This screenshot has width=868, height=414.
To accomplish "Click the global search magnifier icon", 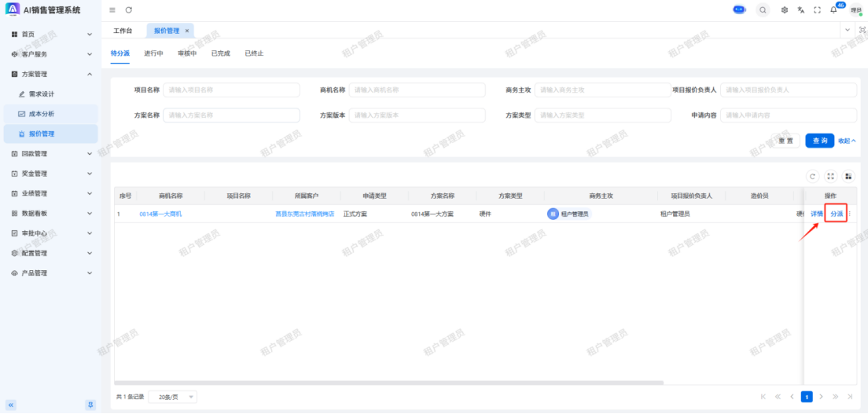I will 763,10.
